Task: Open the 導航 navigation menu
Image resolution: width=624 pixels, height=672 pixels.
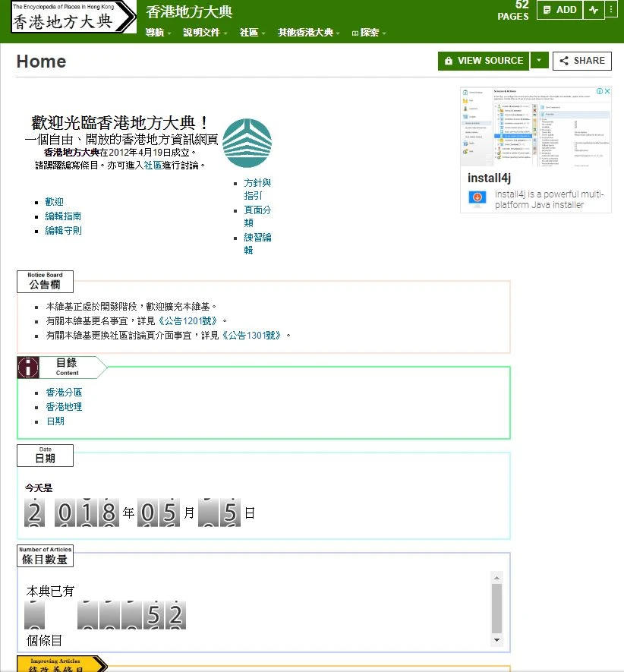Action: pyautogui.click(x=158, y=33)
